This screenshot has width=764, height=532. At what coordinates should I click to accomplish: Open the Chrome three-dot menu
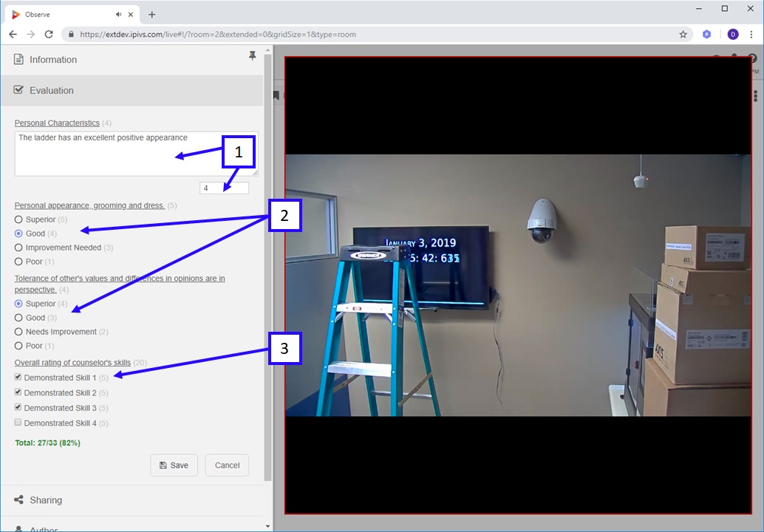click(x=751, y=34)
